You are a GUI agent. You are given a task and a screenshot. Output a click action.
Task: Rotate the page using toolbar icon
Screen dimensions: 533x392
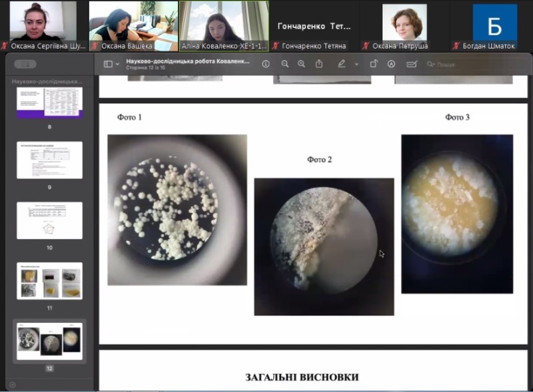pyautogui.click(x=374, y=64)
